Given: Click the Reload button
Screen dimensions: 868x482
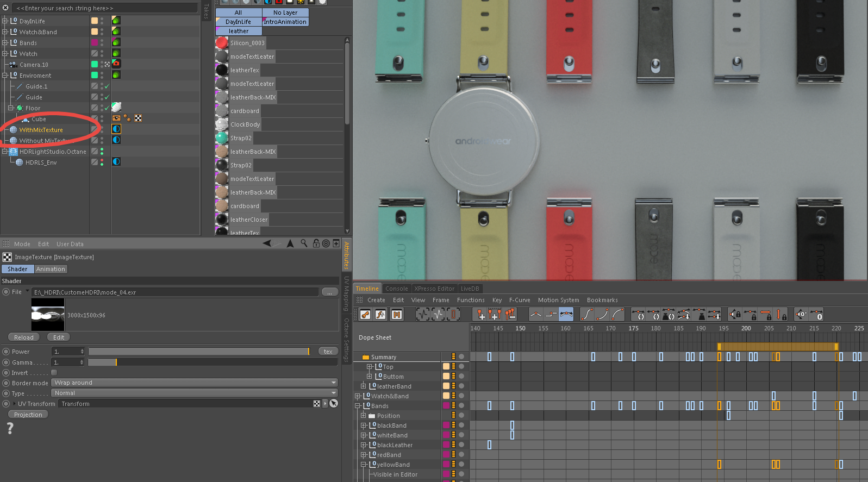Looking at the screenshot, I should pyautogui.click(x=24, y=337).
